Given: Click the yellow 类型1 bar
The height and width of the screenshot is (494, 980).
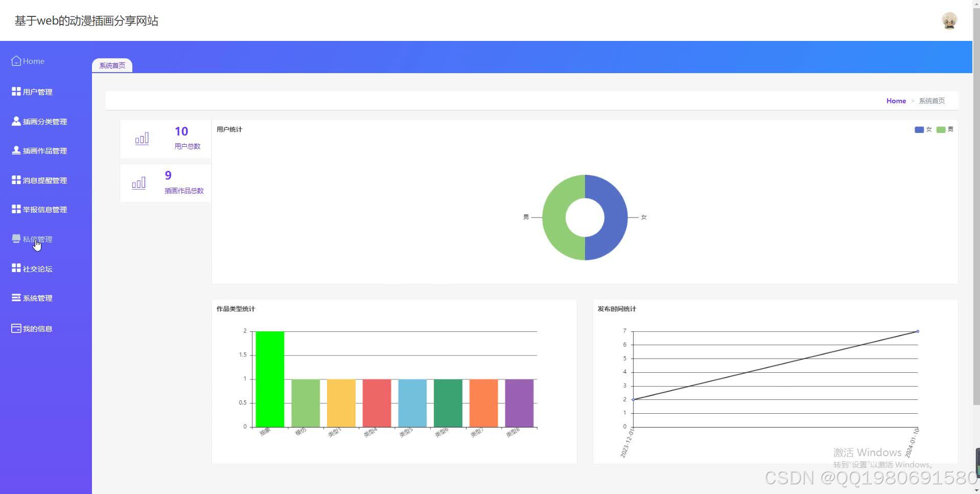Looking at the screenshot, I should [341, 403].
